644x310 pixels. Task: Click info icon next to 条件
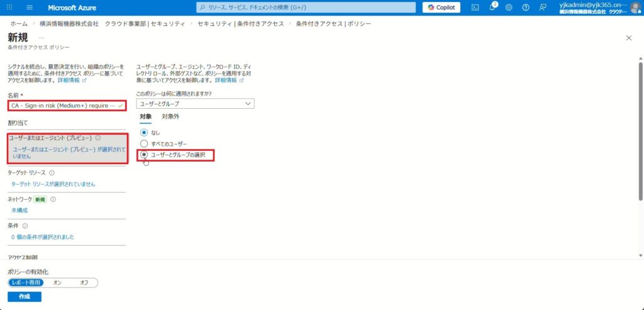pos(25,226)
